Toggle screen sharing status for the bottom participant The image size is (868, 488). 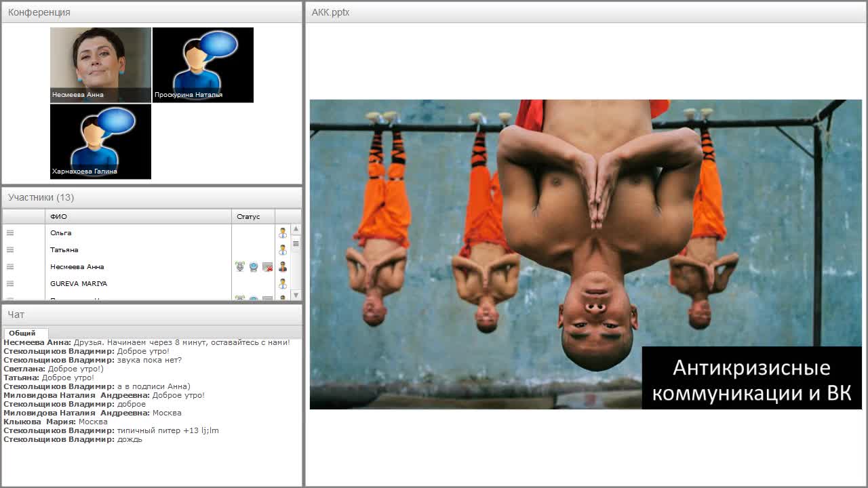pyautogui.click(x=267, y=297)
